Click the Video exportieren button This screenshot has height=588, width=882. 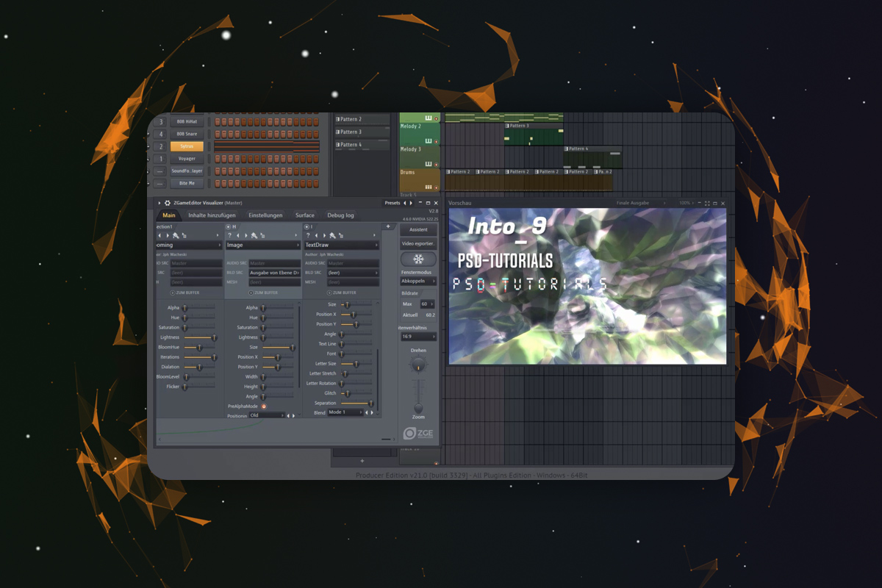[x=418, y=243]
